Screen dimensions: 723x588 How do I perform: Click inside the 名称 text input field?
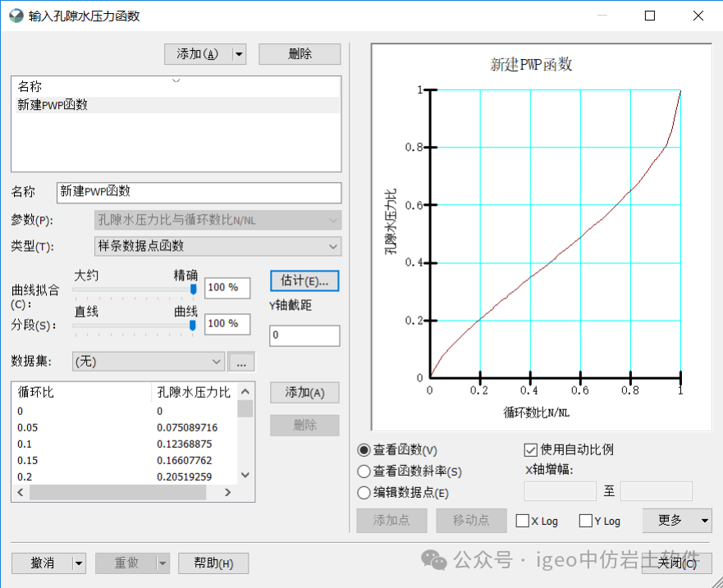pos(197,193)
